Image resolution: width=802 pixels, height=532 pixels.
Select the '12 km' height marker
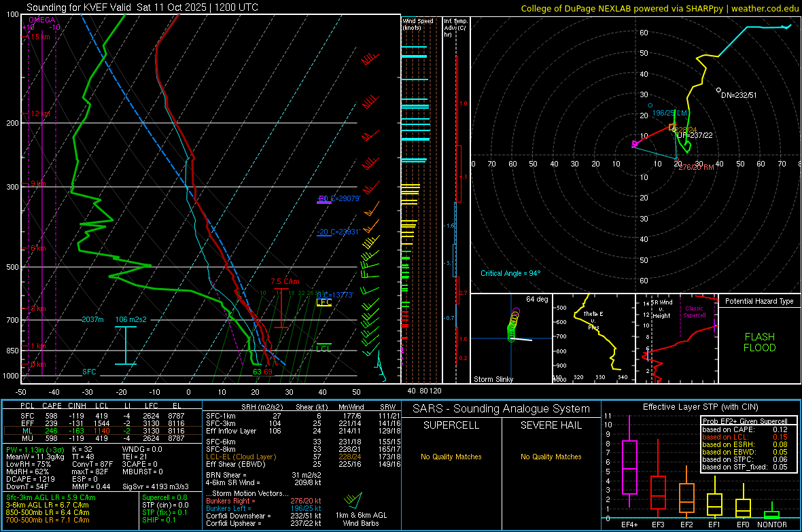39,113
